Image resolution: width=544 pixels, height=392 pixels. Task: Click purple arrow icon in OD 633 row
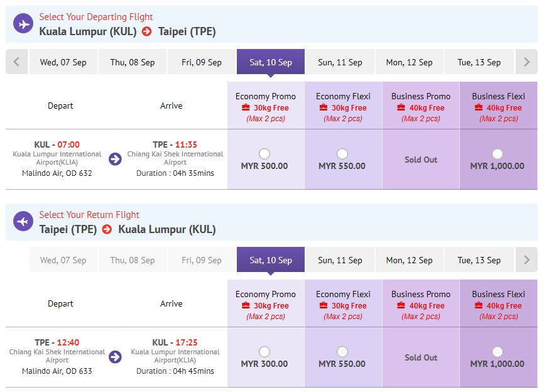[x=115, y=357]
